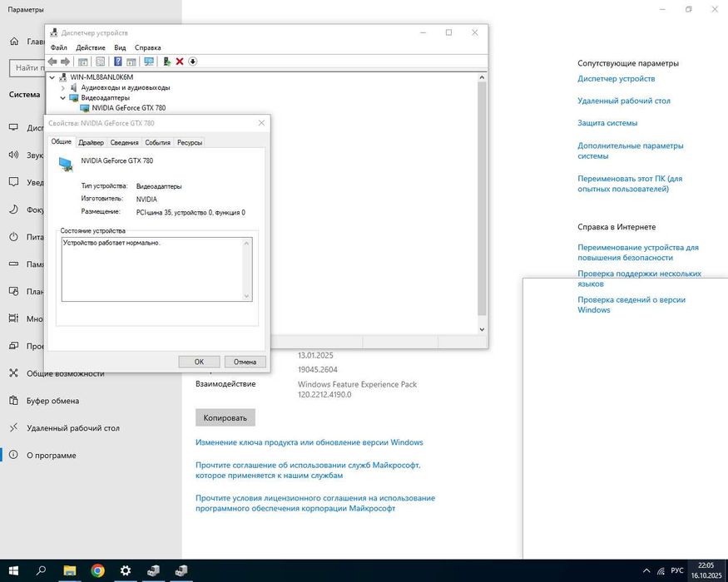Screen dimensions: 728x582
Task: Close the NVIDIA properties dialog
Action: [x=261, y=123]
